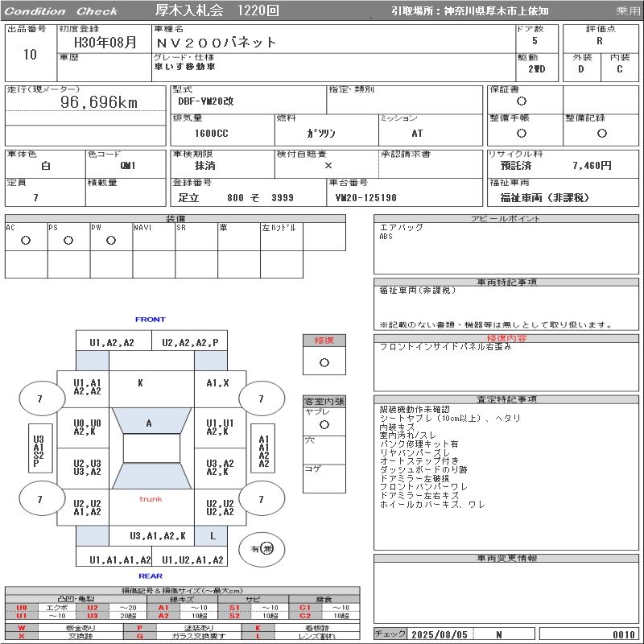This screenshot has height=644, width=644.
Task: Toggle the ヤブレ circle under 客室内張
Action: [324, 424]
